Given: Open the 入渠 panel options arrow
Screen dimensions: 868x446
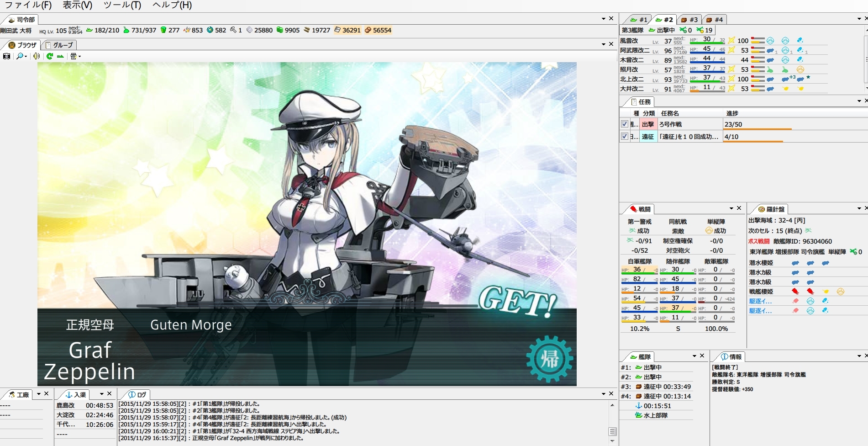Looking at the screenshot, I should (x=102, y=394).
